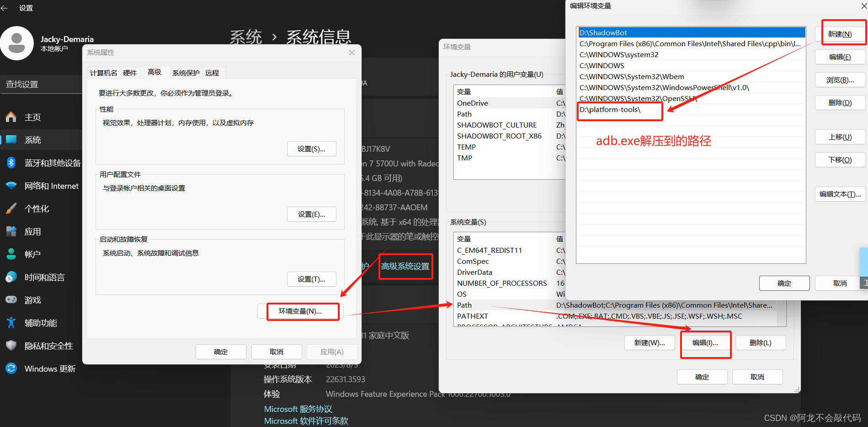
Task: Click 下移(O) move down button
Action: 840,160
